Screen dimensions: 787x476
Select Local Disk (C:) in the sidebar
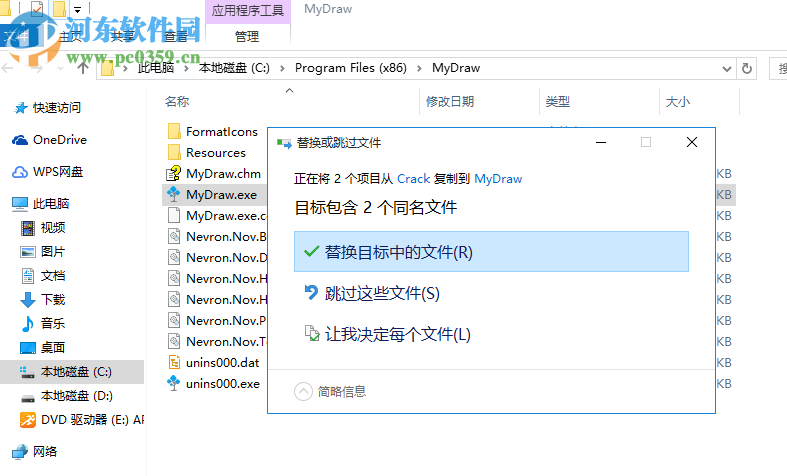tap(72, 372)
